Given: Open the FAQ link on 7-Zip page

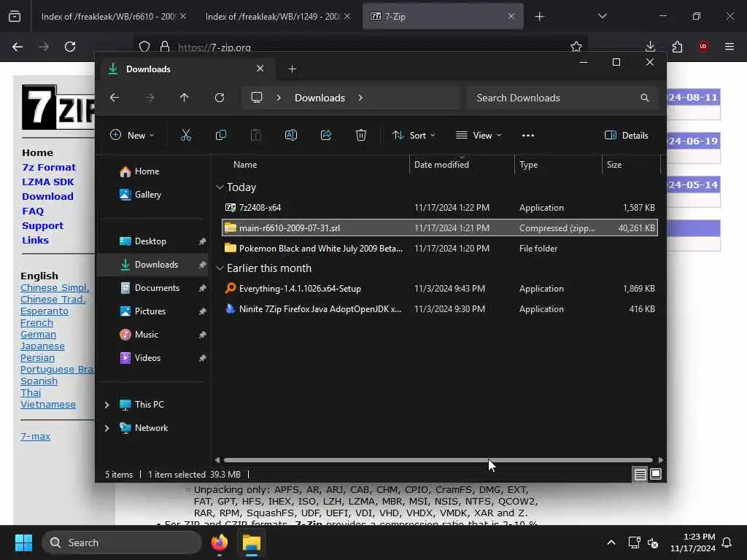Looking at the screenshot, I should 32,211.
